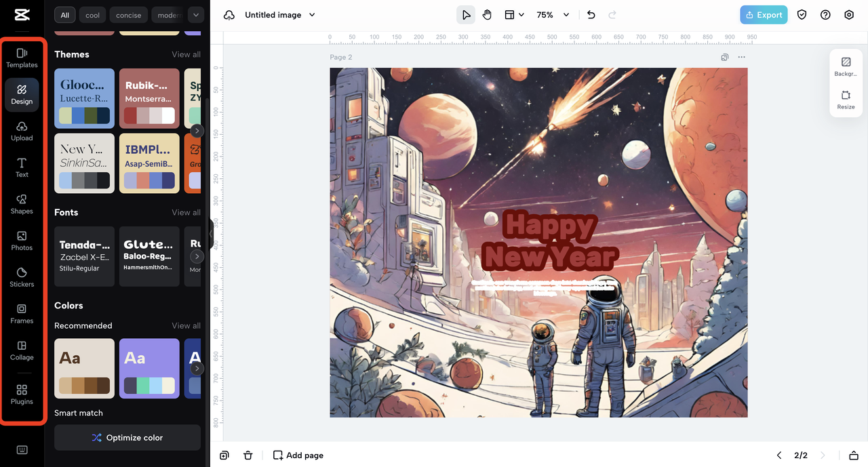Select the cool filter chip
This screenshot has width=868, height=467.
92,15
